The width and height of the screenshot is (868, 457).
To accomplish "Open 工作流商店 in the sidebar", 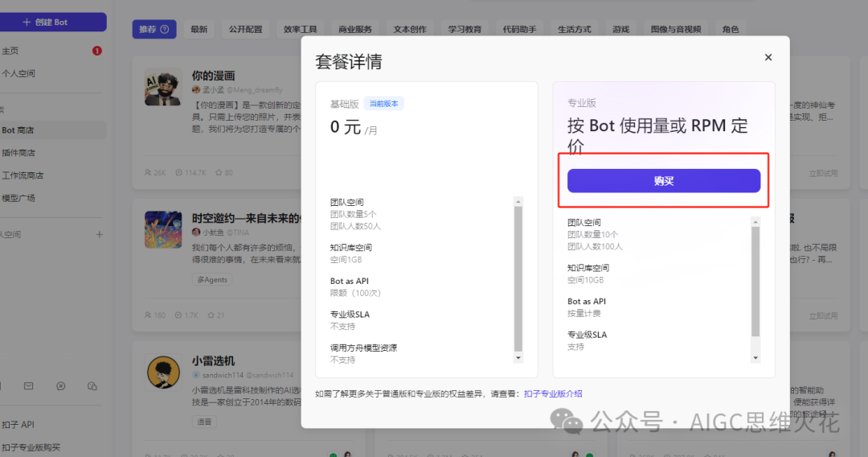I will click(x=23, y=175).
